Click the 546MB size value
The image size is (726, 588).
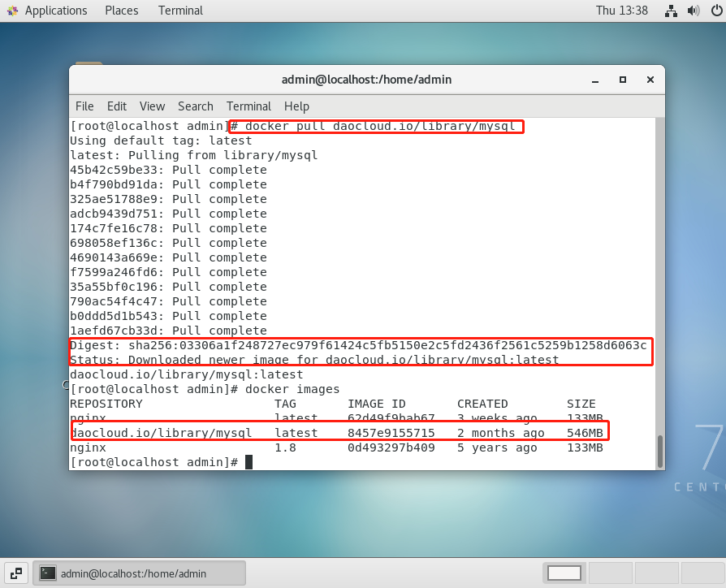tap(585, 433)
